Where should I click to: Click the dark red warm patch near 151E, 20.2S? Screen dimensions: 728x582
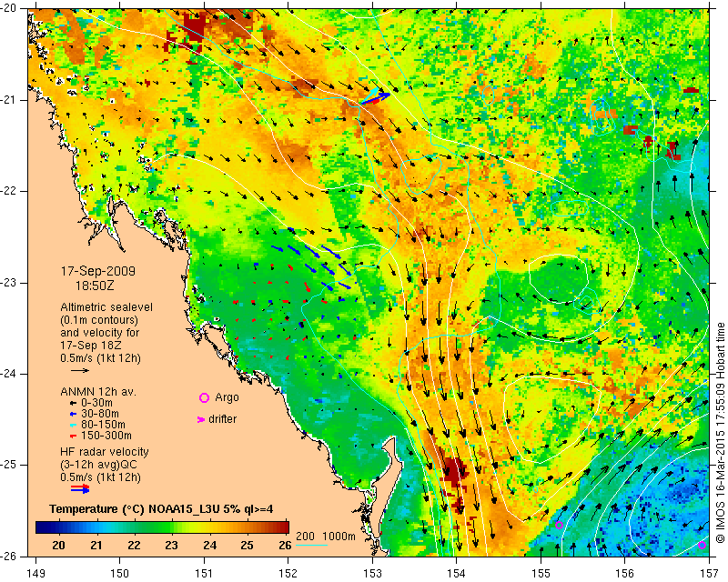(194, 27)
